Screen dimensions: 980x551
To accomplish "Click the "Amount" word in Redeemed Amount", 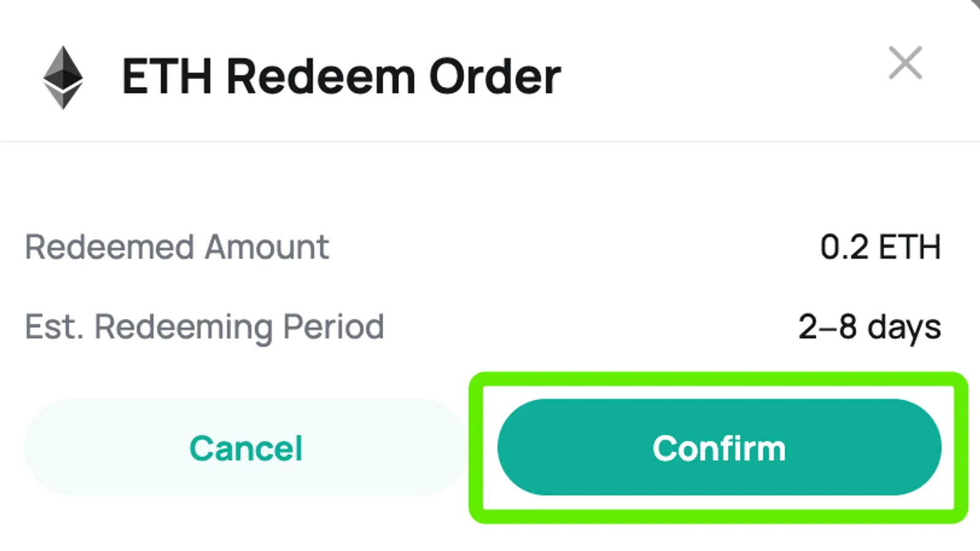I will pyautogui.click(x=266, y=247).
